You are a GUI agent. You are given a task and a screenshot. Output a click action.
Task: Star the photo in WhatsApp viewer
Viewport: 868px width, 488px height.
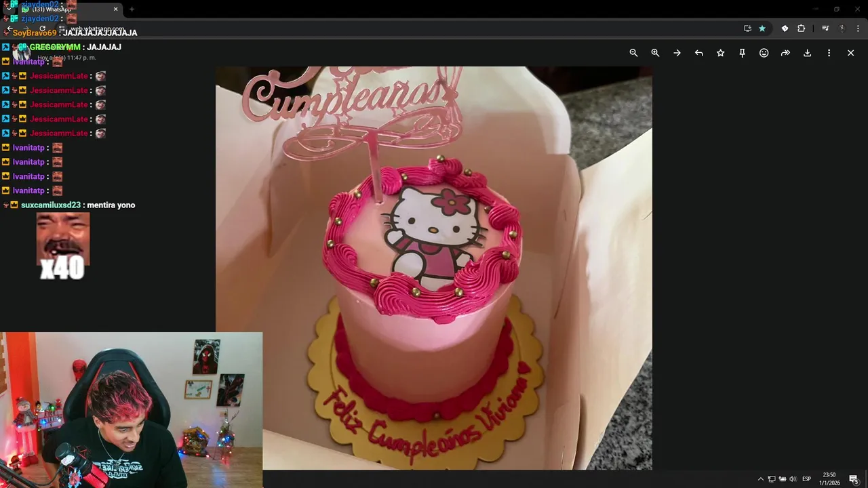[720, 53]
